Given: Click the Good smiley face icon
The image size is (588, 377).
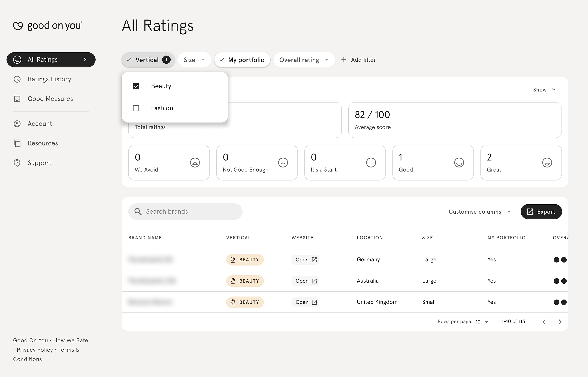Looking at the screenshot, I should click(x=459, y=163).
